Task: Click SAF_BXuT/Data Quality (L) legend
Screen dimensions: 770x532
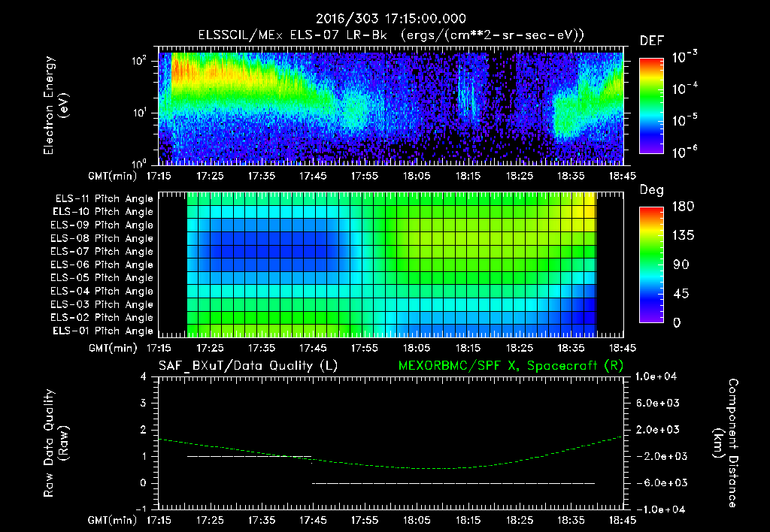Action: (248, 366)
